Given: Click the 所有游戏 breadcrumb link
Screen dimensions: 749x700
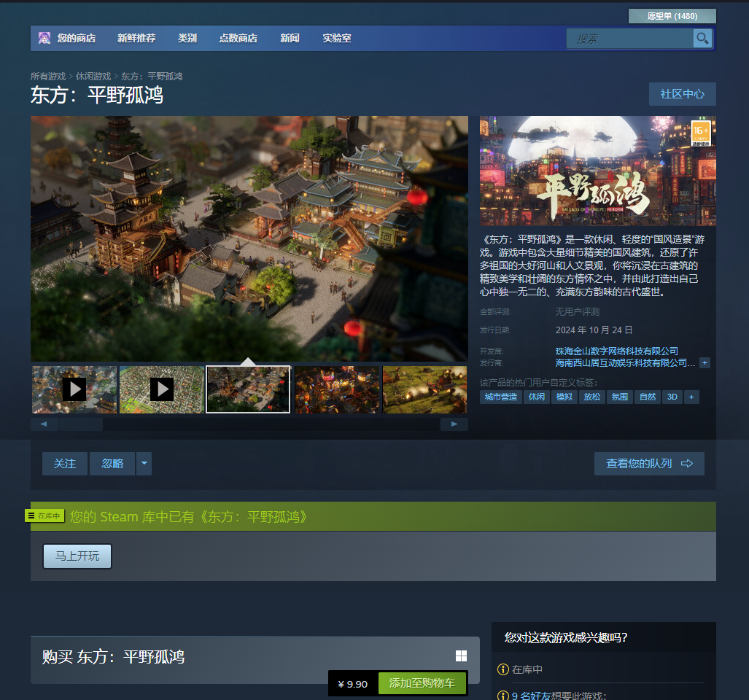Looking at the screenshot, I should 48,77.
